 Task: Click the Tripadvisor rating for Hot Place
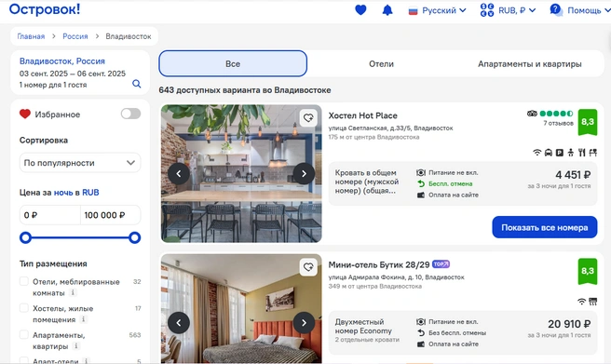click(550, 114)
